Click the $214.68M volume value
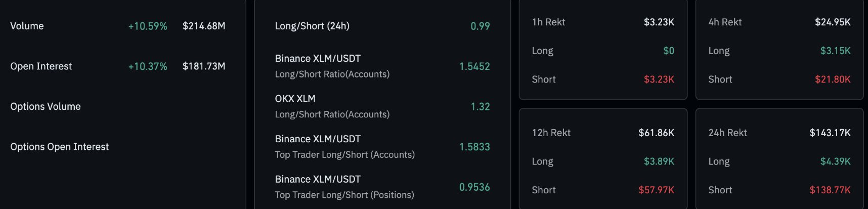This screenshot has width=868, height=209. [x=204, y=26]
